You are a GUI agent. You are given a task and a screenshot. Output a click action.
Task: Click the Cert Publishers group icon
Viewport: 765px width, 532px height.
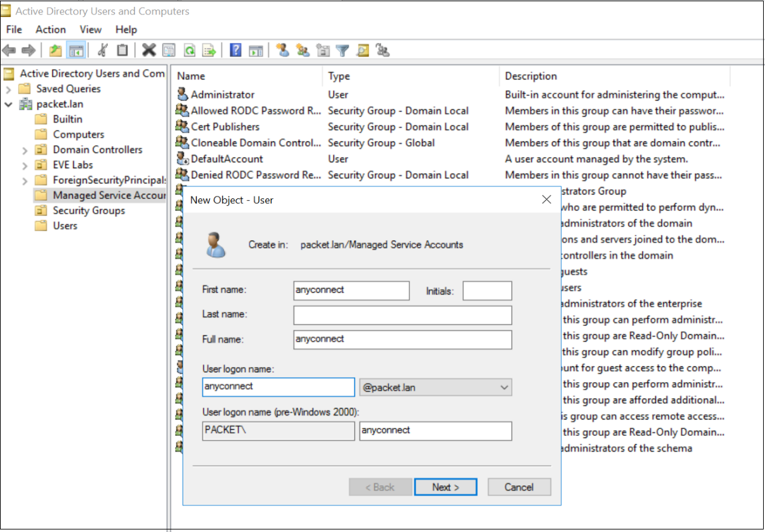pyautogui.click(x=183, y=127)
